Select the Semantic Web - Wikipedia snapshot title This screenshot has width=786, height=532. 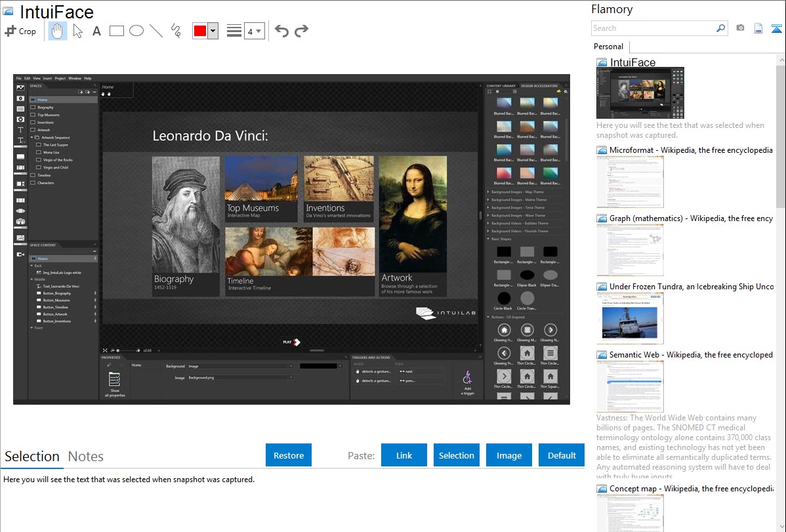pos(691,354)
